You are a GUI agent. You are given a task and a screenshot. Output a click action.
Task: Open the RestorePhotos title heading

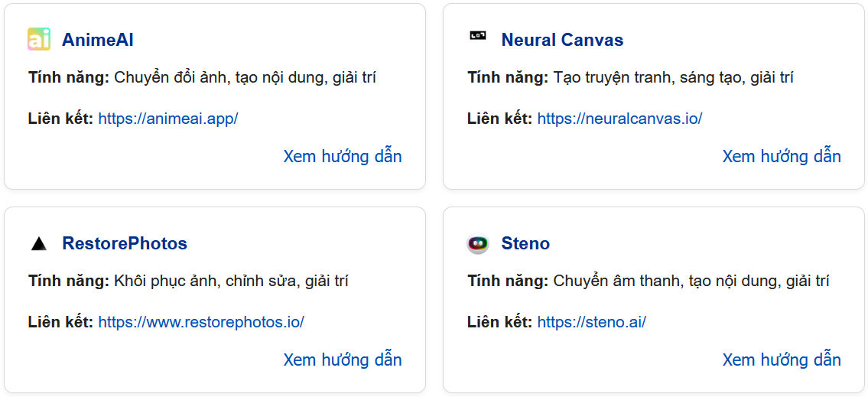125,243
